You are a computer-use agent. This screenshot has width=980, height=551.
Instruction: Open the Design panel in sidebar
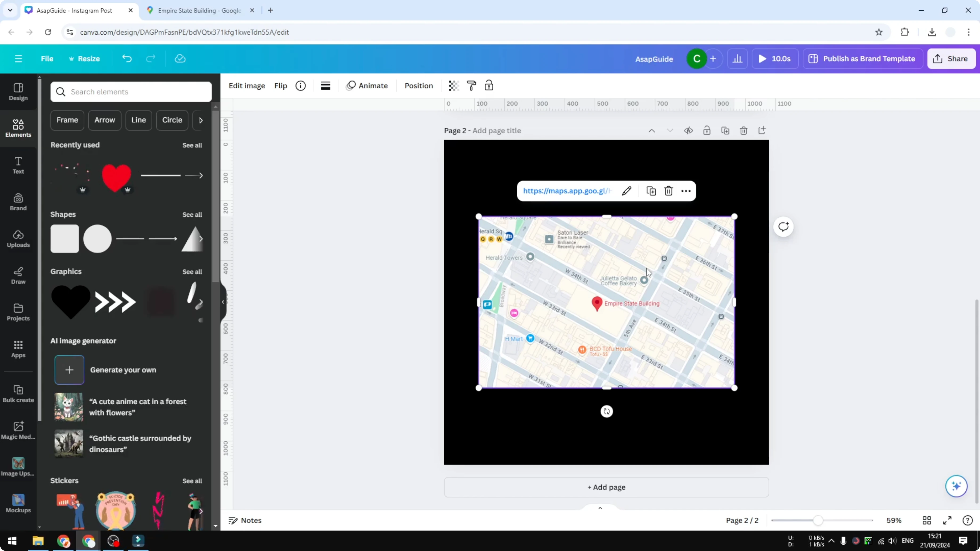[x=18, y=92]
